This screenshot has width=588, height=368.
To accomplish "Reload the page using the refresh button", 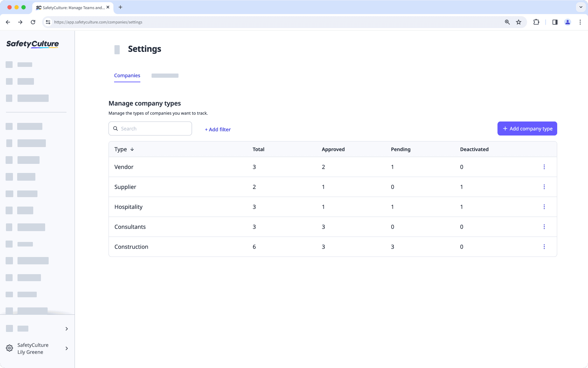I will [33, 22].
